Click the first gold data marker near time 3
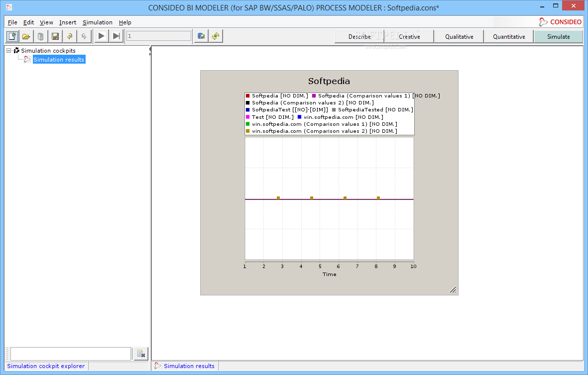This screenshot has width=588, height=375. [x=278, y=198]
